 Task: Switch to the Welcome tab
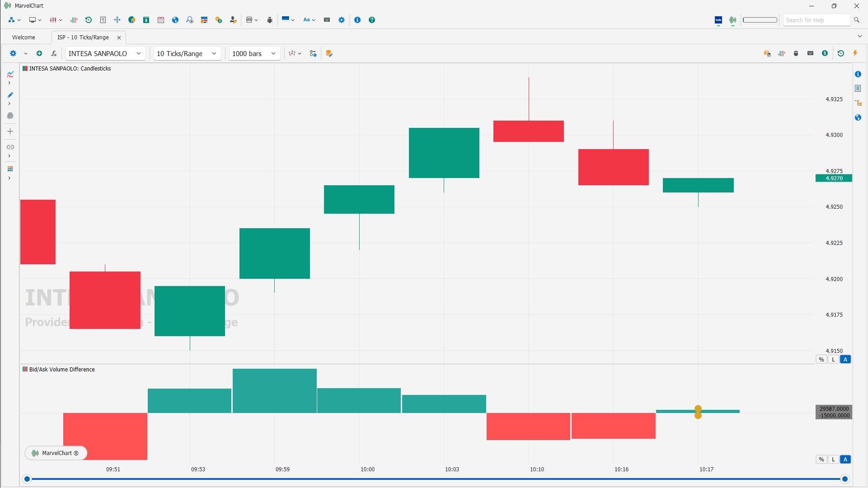pos(23,38)
